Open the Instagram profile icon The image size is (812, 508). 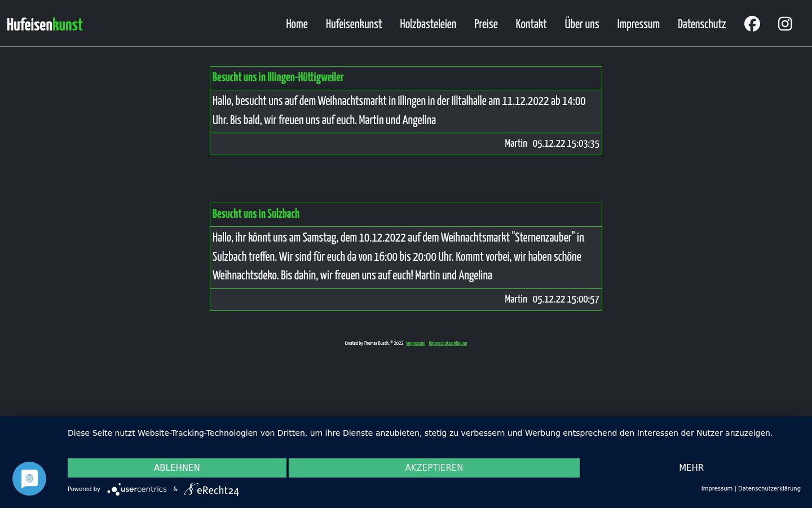click(785, 24)
